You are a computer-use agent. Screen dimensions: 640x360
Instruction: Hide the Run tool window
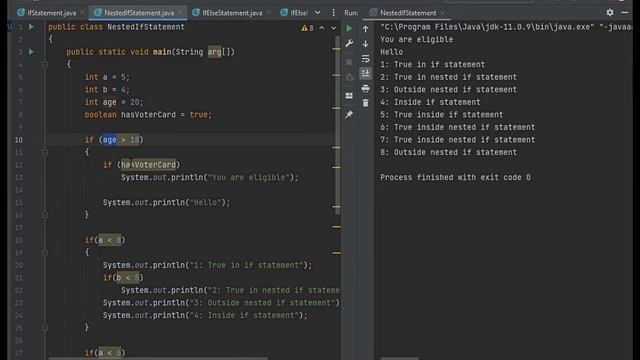(624, 13)
